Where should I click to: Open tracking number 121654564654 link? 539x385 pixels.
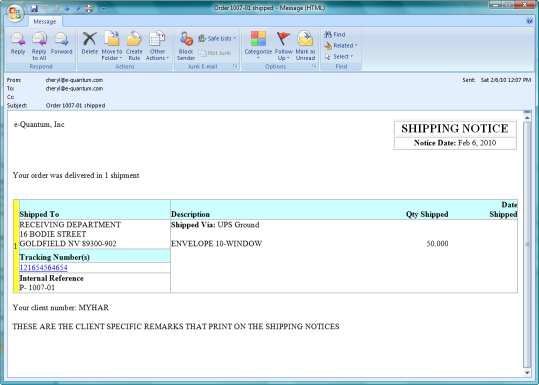43,267
